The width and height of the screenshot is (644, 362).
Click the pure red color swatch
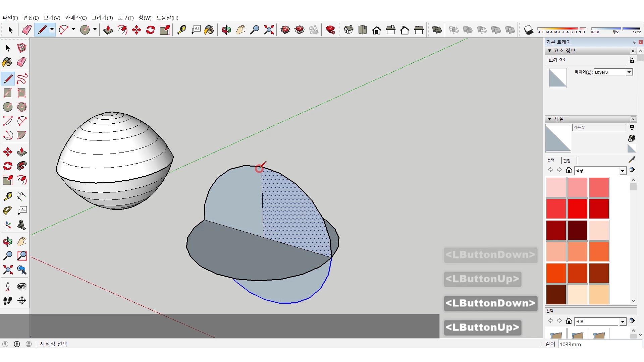coord(577,208)
